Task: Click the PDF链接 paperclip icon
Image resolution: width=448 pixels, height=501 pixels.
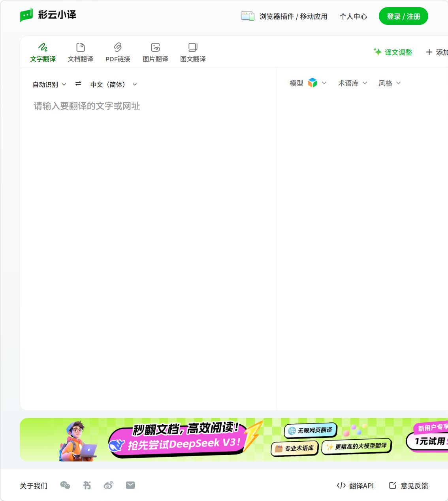Action: pyautogui.click(x=118, y=47)
